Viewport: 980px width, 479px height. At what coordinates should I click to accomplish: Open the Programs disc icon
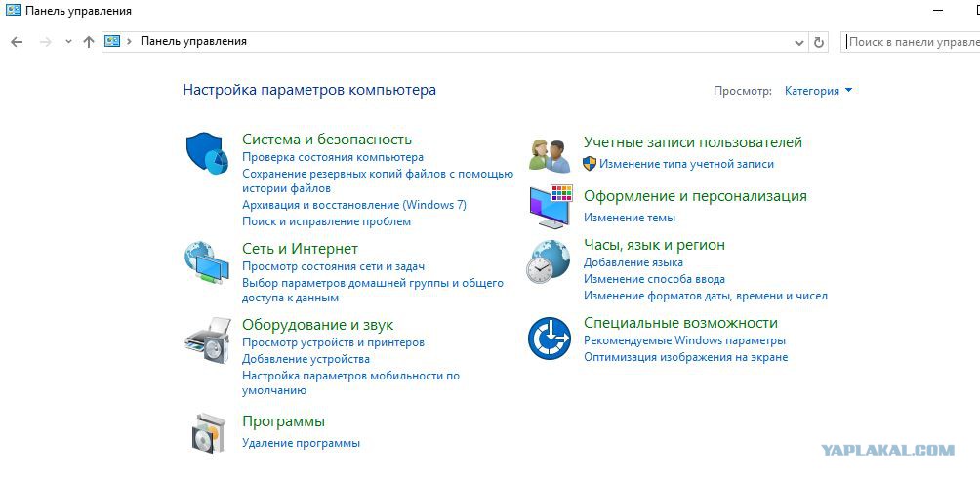coord(206,432)
